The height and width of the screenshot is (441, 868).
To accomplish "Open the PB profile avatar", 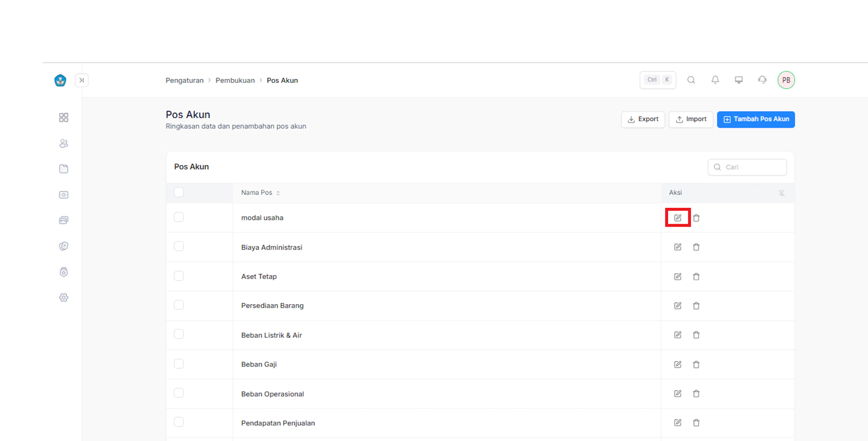I will [786, 80].
